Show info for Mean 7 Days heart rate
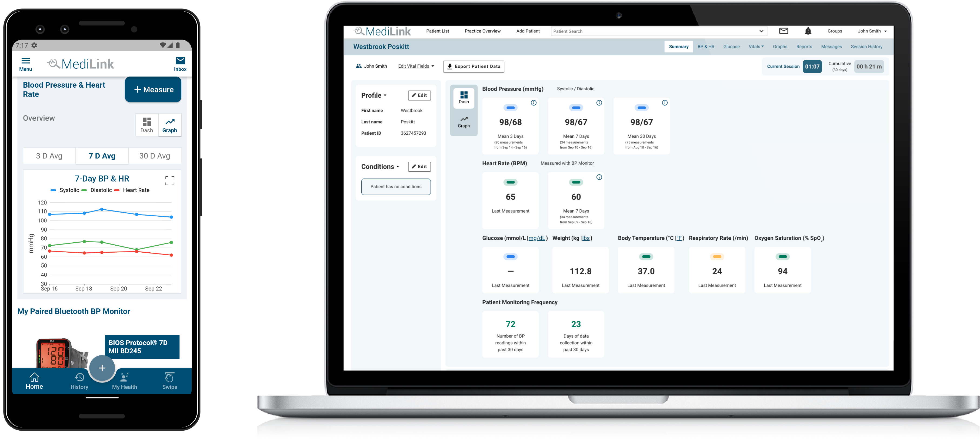The image size is (980, 439). click(599, 177)
